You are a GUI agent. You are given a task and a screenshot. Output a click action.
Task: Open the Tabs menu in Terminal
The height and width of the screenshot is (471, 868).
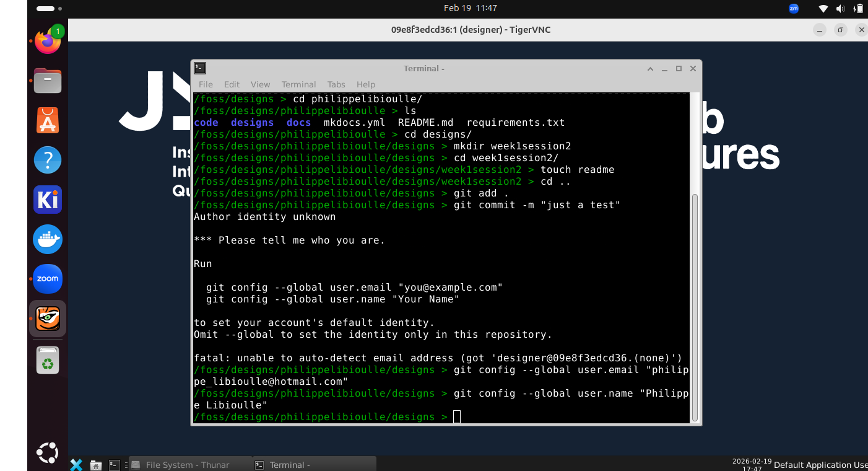pyautogui.click(x=336, y=84)
